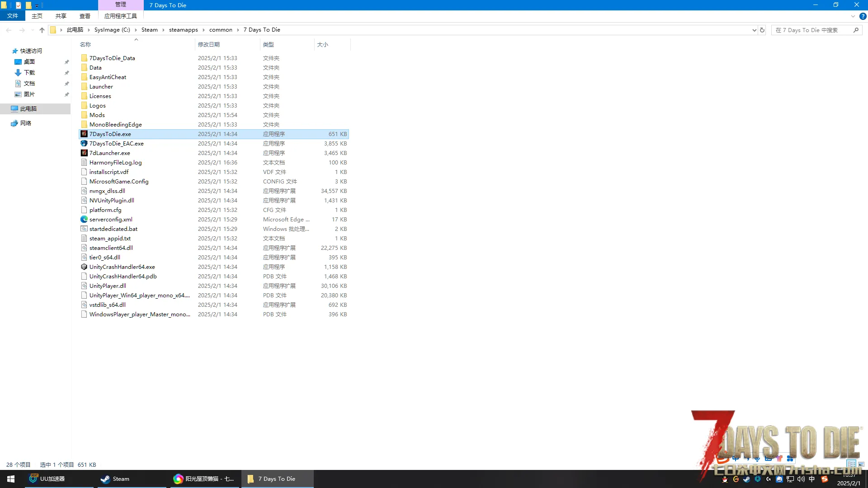Select the 7dLauncher.exe file icon
Screen dimensions: 868x488
click(x=84, y=153)
